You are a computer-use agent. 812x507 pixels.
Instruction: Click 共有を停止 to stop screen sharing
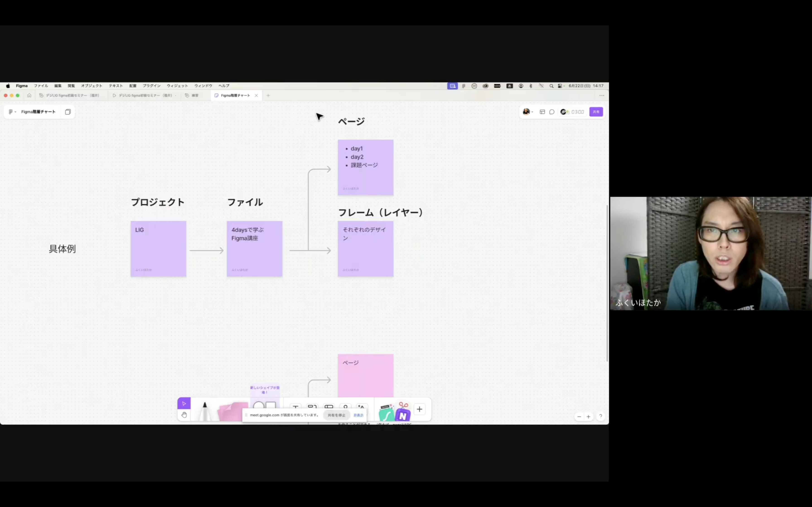(336, 415)
